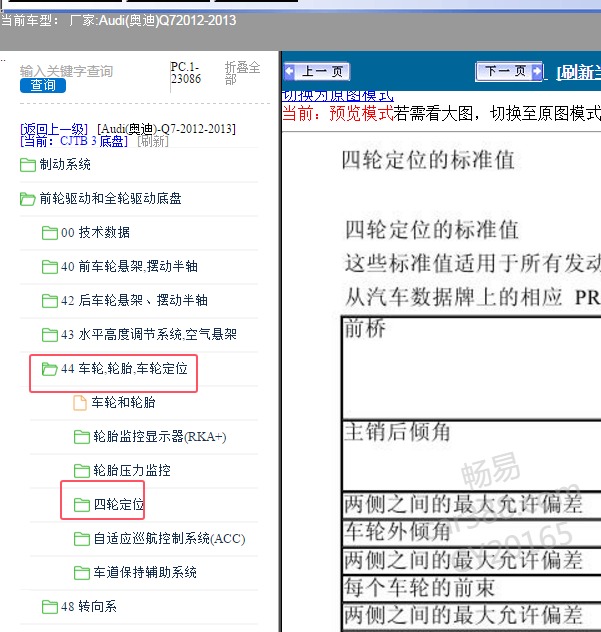Expand 自适应巡航控制系统(ACC) folder
This screenshot has width=601, height=632.
169,538
